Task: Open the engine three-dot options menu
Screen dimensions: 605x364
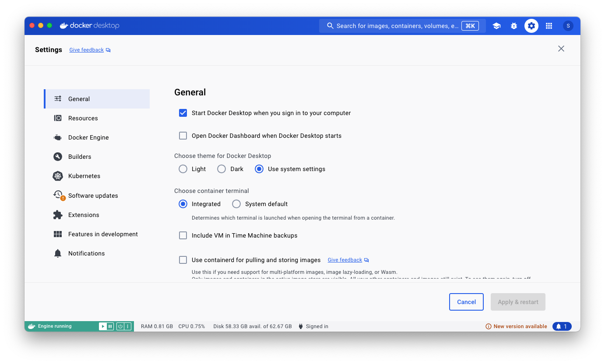Action: (128, 326)
